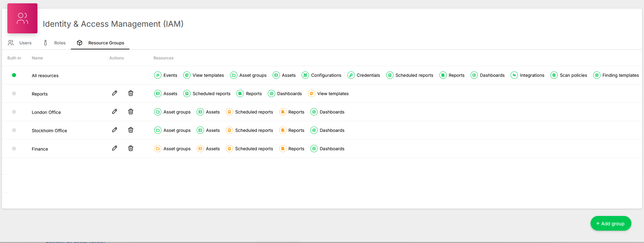
Task: Click the Add group button
Action: 611,223
